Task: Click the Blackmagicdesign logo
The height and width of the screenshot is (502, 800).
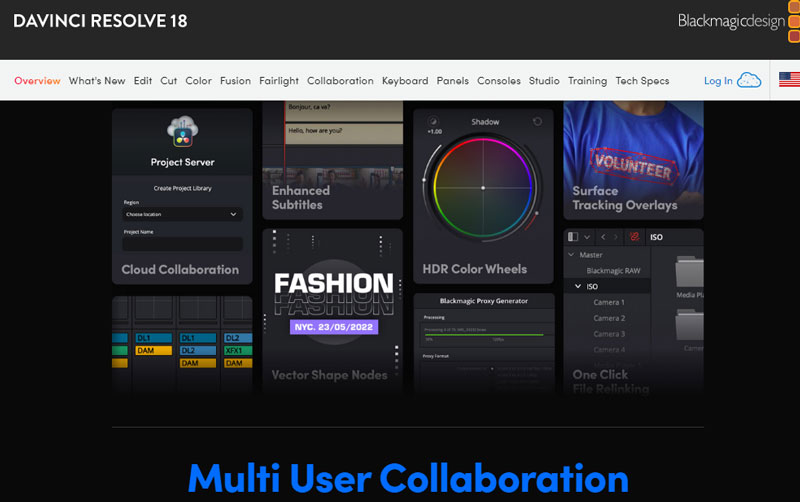Action: click(x=738, y=21)
